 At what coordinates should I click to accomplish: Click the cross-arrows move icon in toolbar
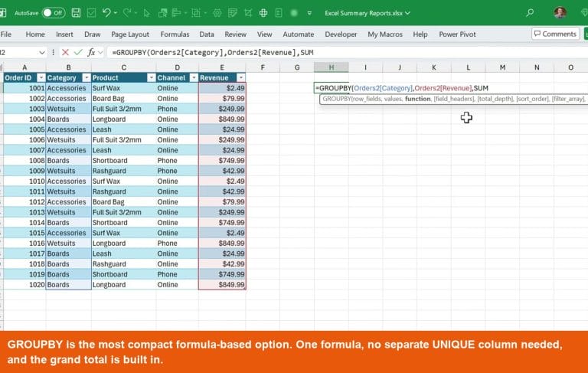tap(263, 13)
